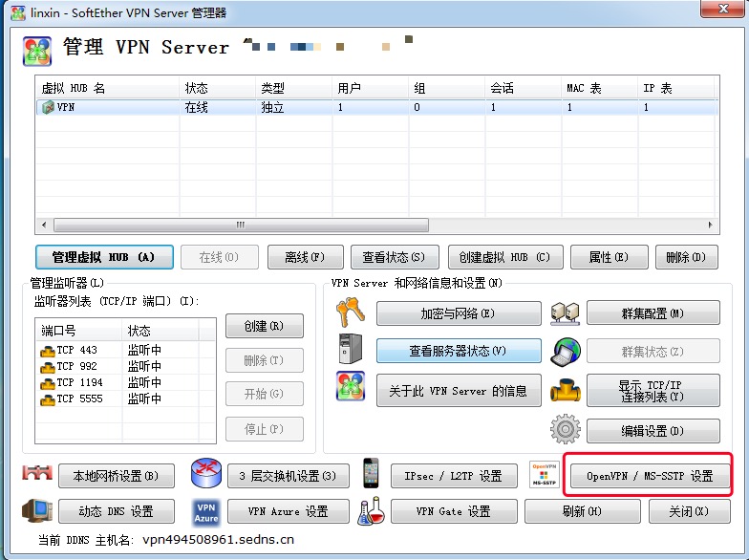Viewport: 749px width, 560px height.
Task: Open 关于此 VPN Server 的信息
Action: (459, 391)
